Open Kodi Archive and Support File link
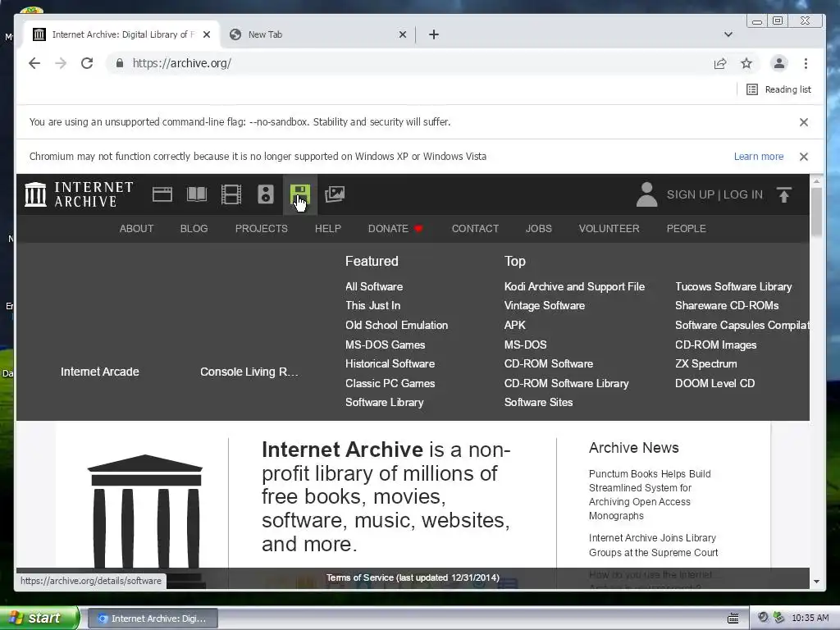This screenshot has width=840, height=630. pos(574,286)
